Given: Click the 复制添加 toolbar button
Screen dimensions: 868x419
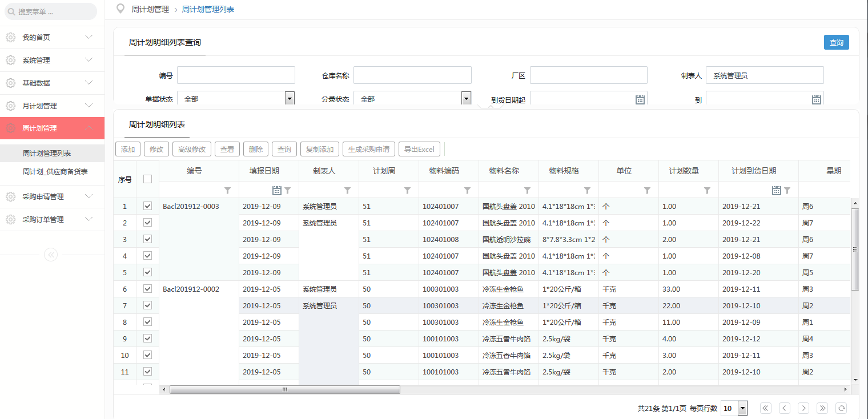Looking at the screenshot, I should click(x=320, y=150).
